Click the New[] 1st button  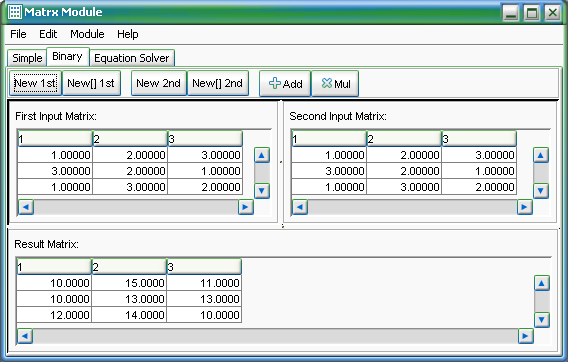click(91, 83)
